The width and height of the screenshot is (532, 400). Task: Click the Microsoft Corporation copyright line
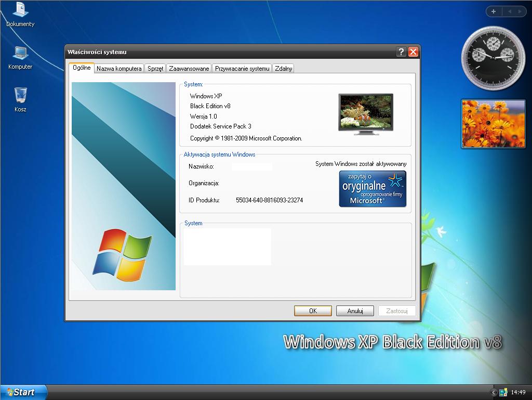click(246, 138)
